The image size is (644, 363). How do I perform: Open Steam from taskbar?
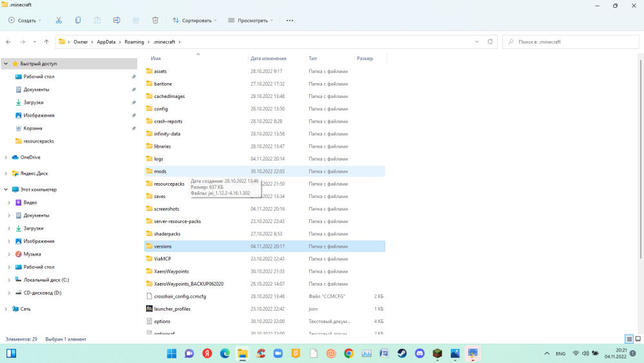click(x=402, y=353)
